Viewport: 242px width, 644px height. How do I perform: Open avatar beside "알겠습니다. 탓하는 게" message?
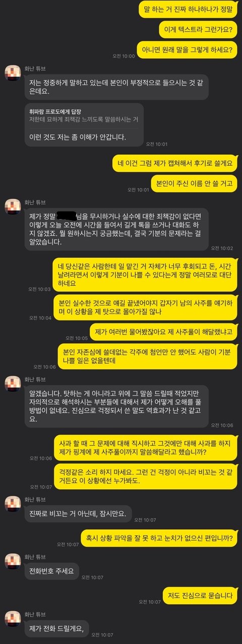[x=12, y=385]
